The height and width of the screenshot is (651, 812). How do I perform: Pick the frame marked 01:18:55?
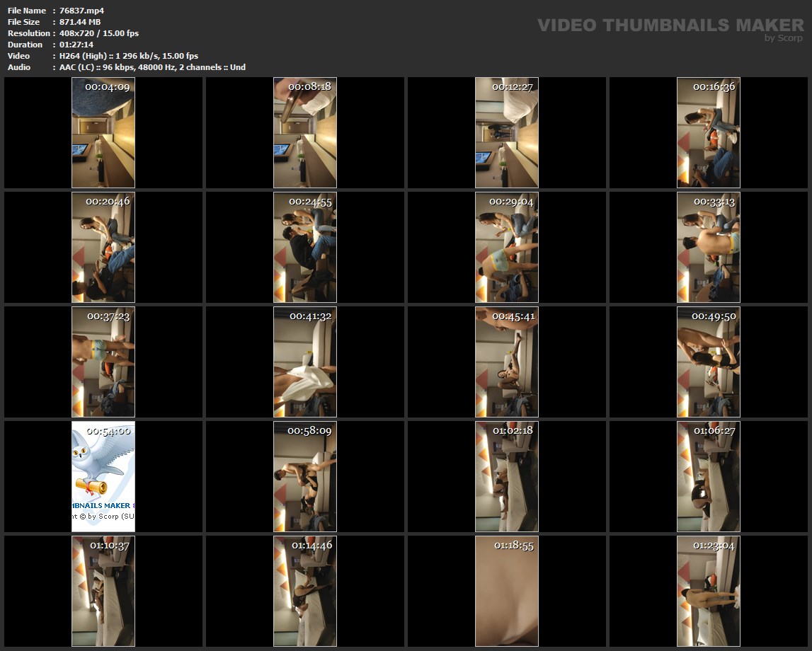tap(507, 591)
